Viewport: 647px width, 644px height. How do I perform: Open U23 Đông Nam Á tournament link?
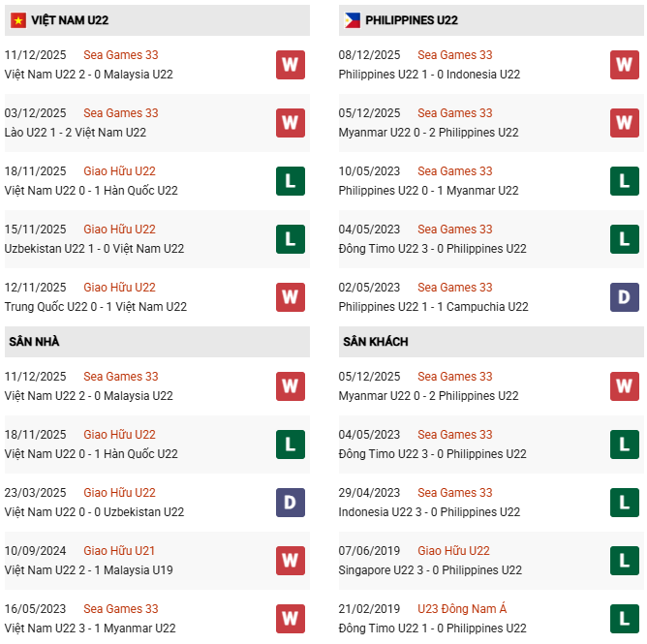coord(462,609)
